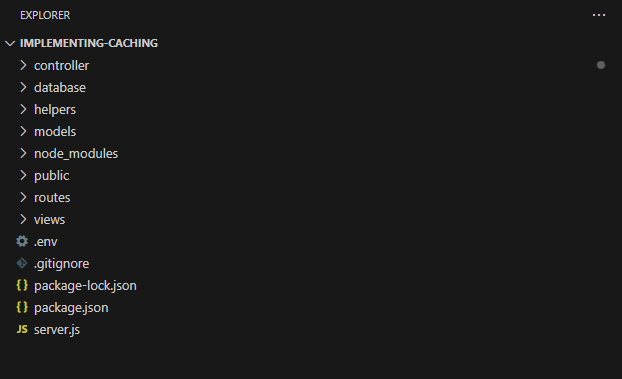Expand the database folder chevron
622x379 pixels.
coord(23,87)
